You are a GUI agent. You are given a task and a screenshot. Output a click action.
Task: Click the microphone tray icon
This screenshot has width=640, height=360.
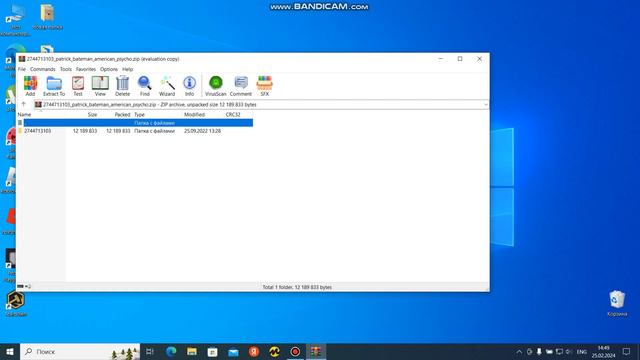click(x=539, y=351)
